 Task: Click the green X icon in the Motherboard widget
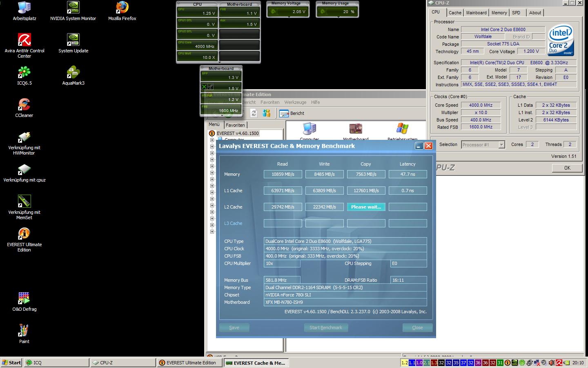(204, 87)
